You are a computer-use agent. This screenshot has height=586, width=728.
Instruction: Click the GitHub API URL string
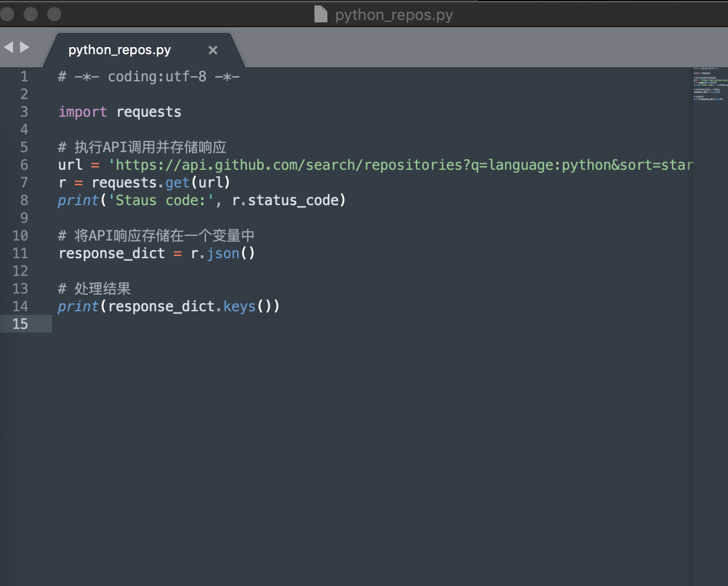[401, 165]
